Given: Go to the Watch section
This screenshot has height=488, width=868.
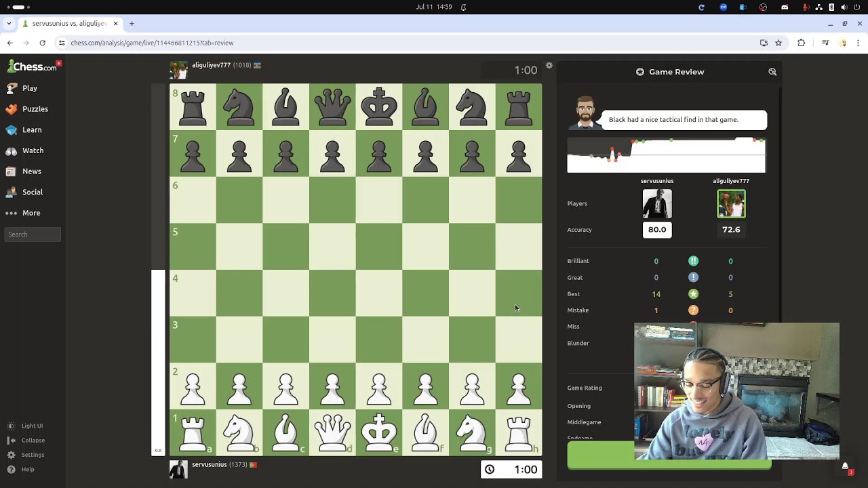Looking at the screenshot, I should (x=24, y=150).
